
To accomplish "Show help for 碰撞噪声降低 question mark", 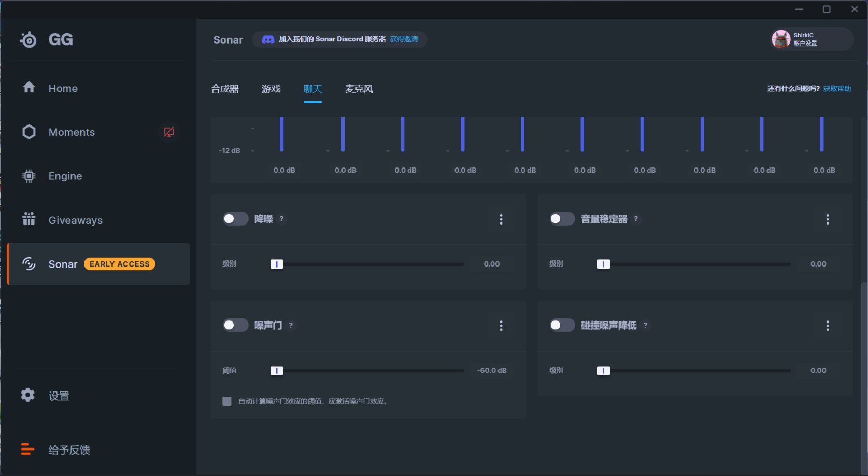I will (645, 325).
